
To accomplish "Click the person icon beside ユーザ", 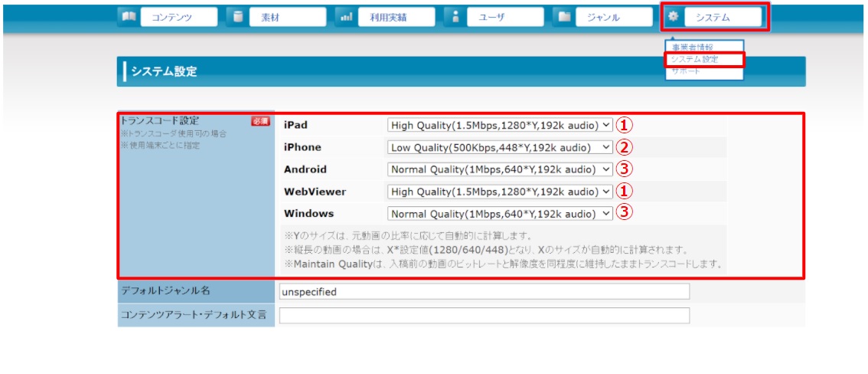I will pos(455,17).
